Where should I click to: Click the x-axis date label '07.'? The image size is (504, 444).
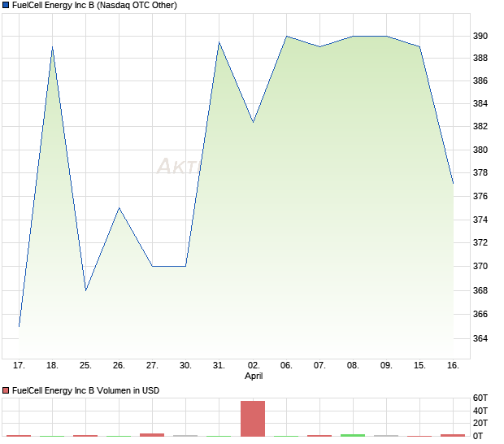(x=319, y=366)
